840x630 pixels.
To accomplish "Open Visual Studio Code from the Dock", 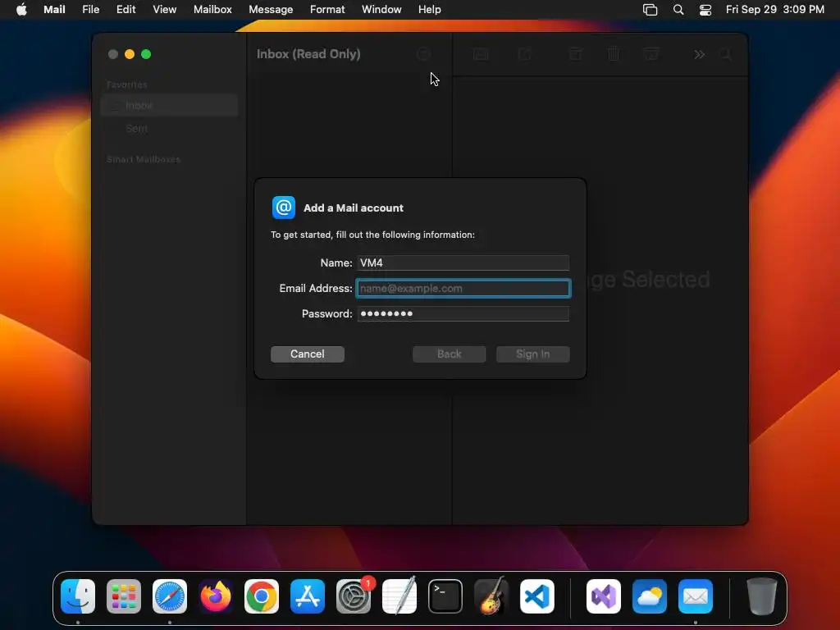I will [536, 596].
